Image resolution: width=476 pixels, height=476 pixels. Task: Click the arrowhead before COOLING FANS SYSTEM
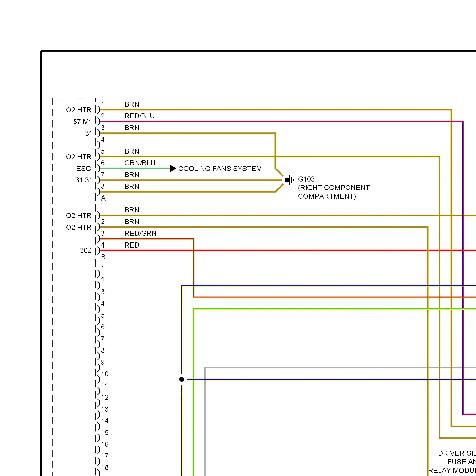pyautogui.click(x=173, y=169)
